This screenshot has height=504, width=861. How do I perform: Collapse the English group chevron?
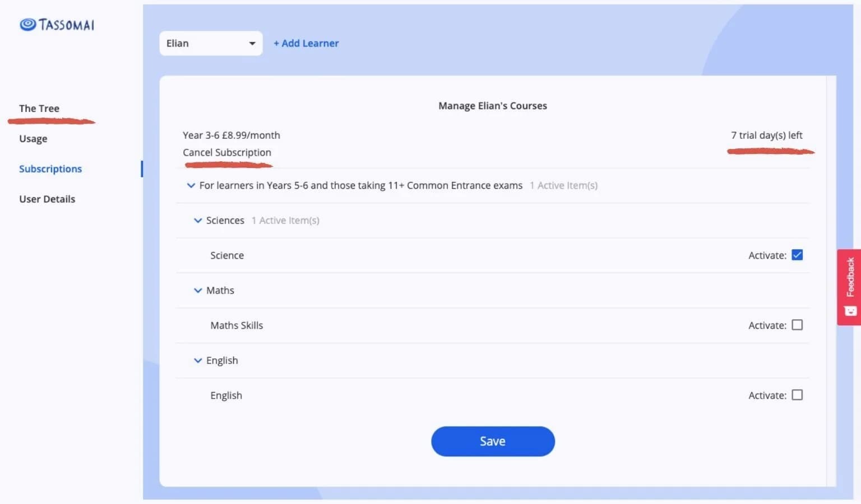pos(198,361)
